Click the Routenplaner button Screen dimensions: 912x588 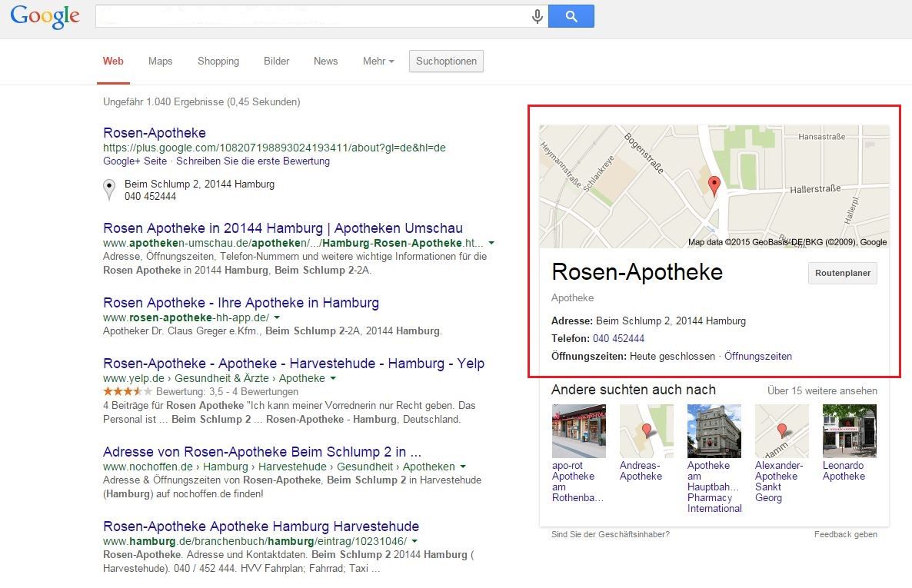point(842,273)
